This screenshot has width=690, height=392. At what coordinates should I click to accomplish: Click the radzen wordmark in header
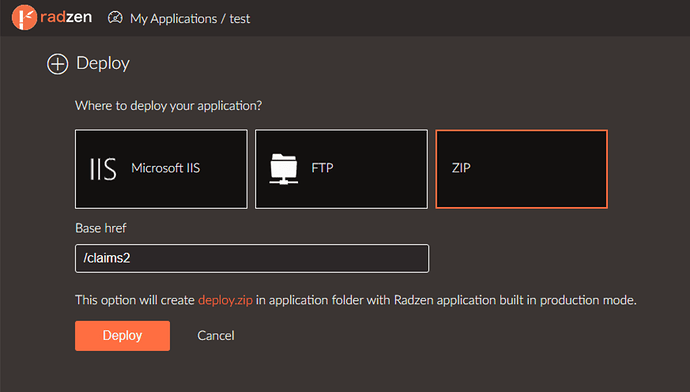pyautogui.click(x=66, y=17)
